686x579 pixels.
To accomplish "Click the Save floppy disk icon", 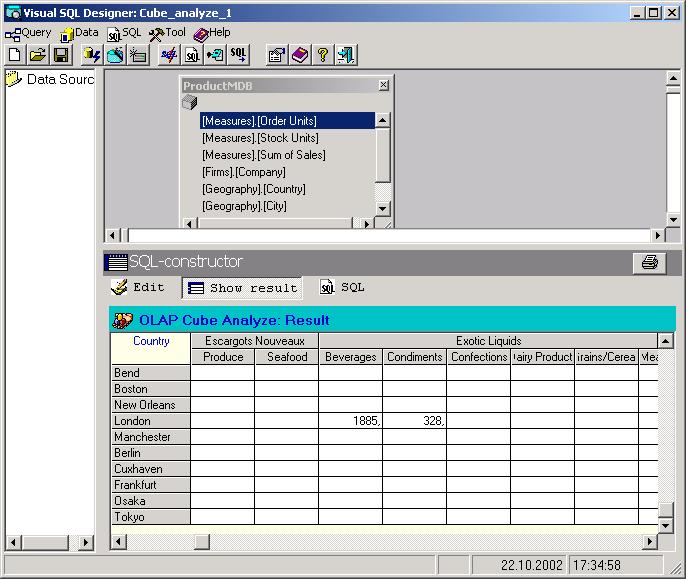I will (61, 55).
